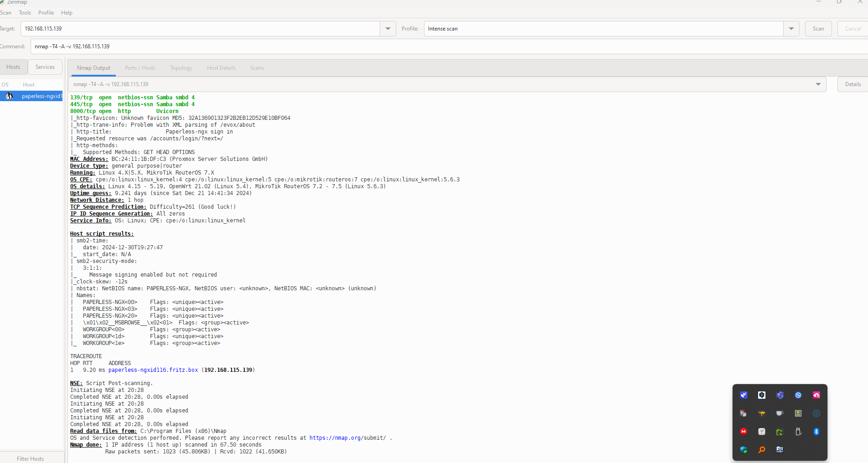This screenshot has height=463, width=868.
Task: Click the orange magnifying glass tray icon
Action: [x=762, y=450]
